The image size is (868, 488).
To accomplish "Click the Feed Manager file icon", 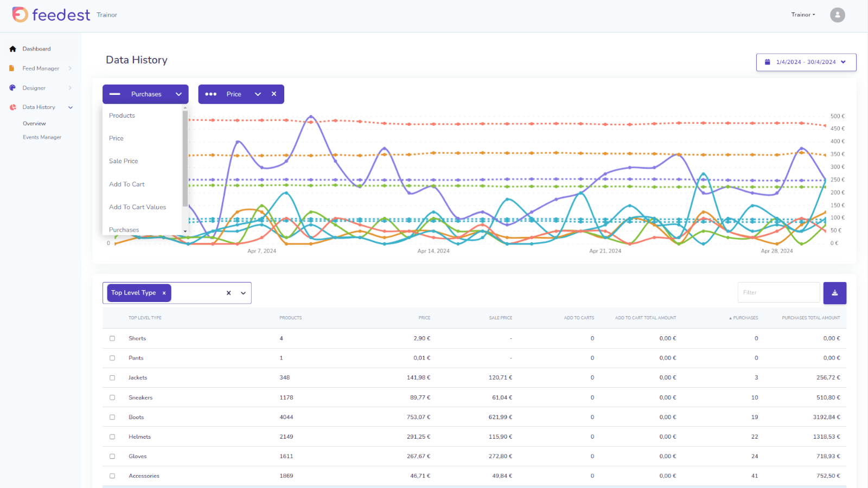I will pos(11,68).
